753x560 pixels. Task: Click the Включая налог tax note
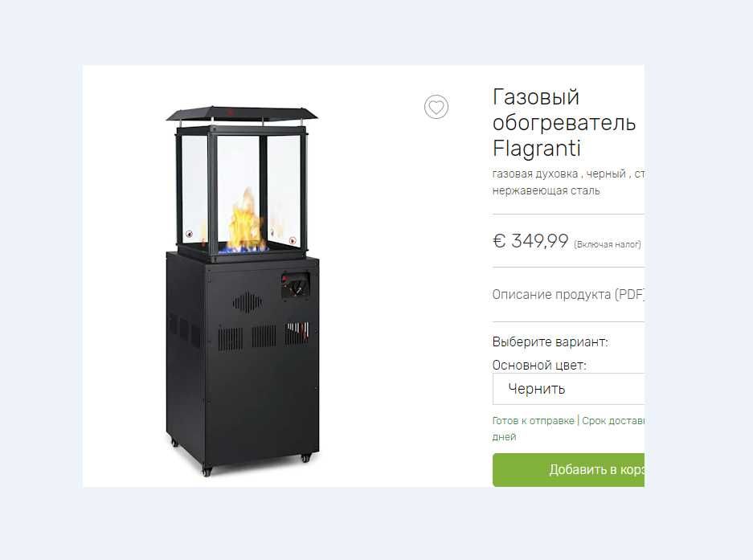608,244
